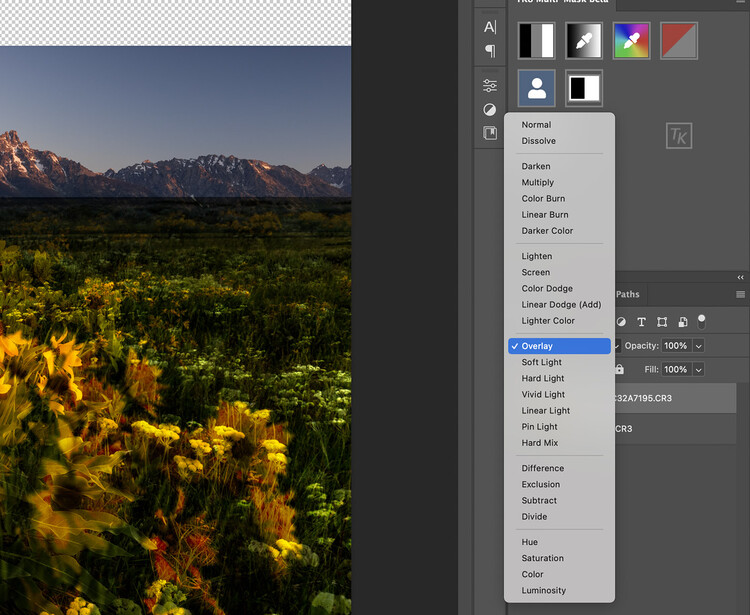The width and height of the screenshot is (750, 615).
Task: Filter layers by type T icon
Action: tap(641, 322)
